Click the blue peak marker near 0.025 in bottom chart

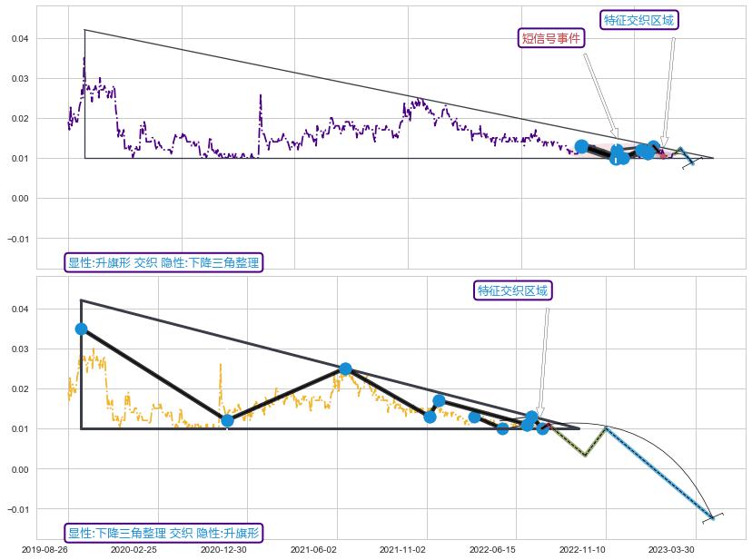coord(345,368)
